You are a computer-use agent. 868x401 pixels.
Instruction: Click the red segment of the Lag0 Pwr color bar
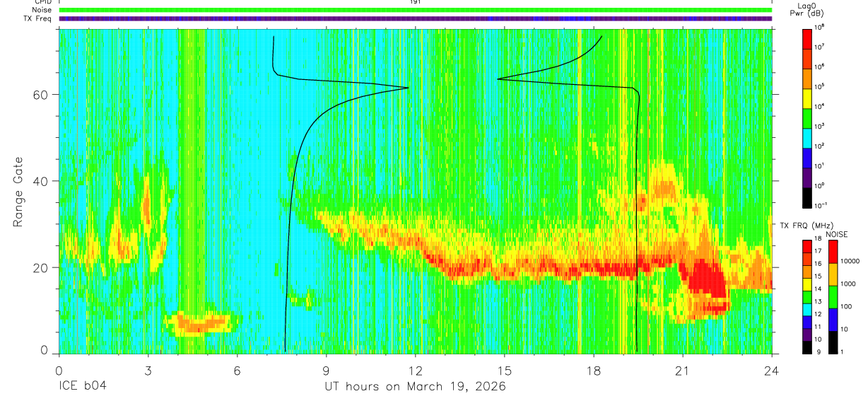click(x=807, y=39)
